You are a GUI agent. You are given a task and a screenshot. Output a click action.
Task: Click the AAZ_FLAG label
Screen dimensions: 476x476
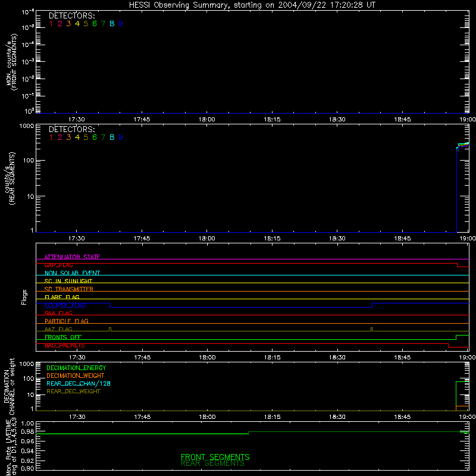[x=58, y=329]
